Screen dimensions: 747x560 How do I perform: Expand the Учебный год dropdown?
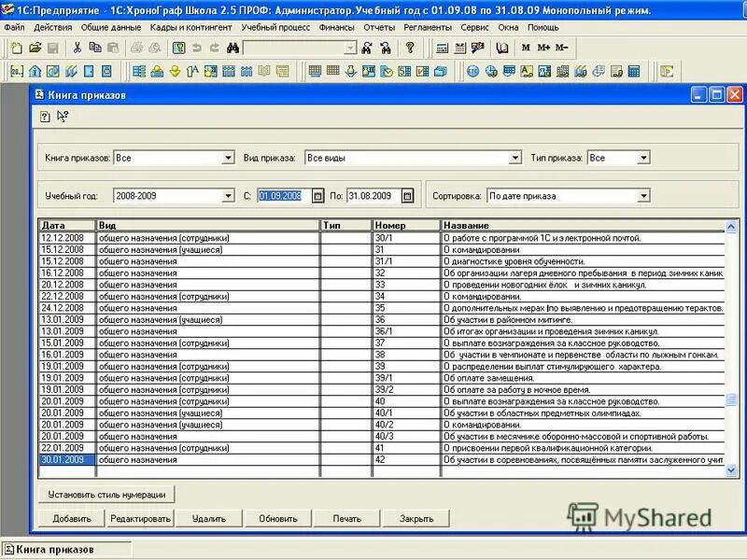click(x=228, y=196)
